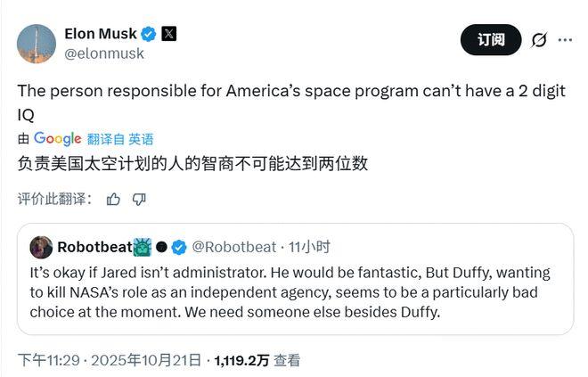Click Robotbeat's profile avatar in quoted post
The width and height of the screenshot is (588, 377).
click(x=40, y=247)
